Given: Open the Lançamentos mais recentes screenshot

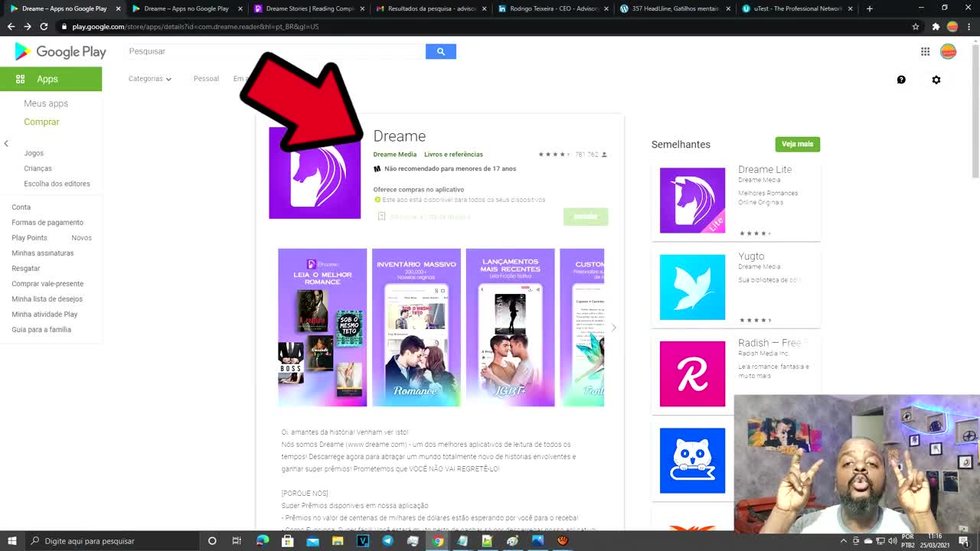Looking at the screenshot, I should [511, 328].
